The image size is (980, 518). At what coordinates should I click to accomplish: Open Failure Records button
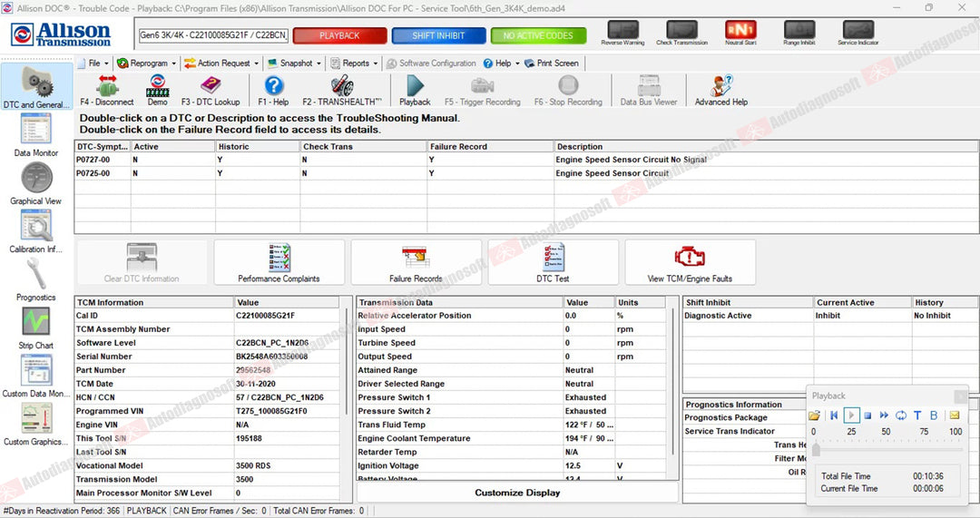pyautogui.click(x=416, y=262)
